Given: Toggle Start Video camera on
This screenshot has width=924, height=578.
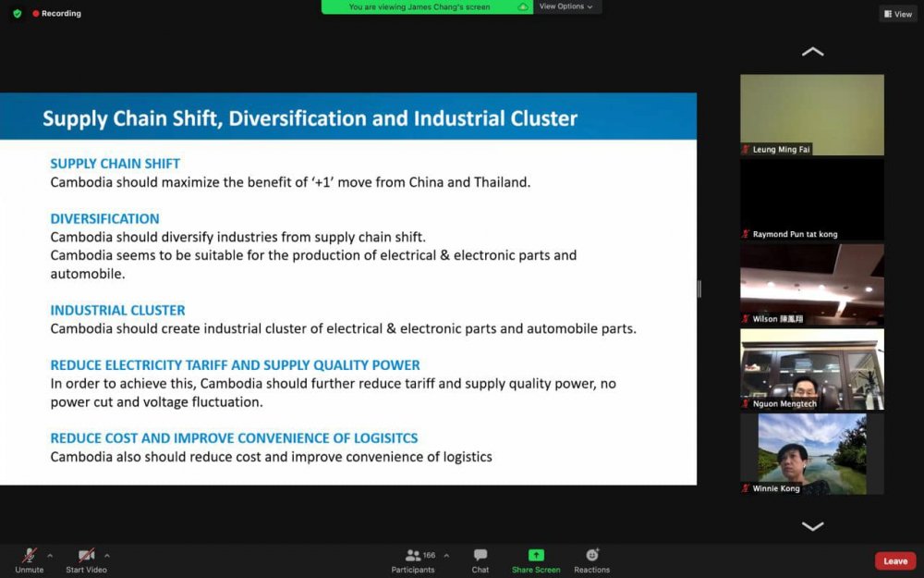Looking at the screenshot, I should pyautogui.click(x=86, y=555).
